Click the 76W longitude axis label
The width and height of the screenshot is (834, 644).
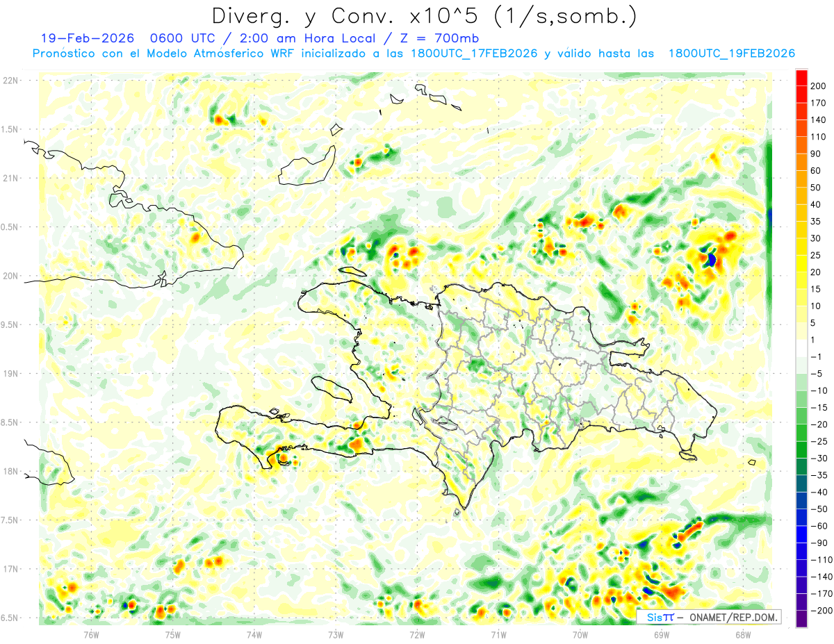pyautogui.click(x=91, y=634)
